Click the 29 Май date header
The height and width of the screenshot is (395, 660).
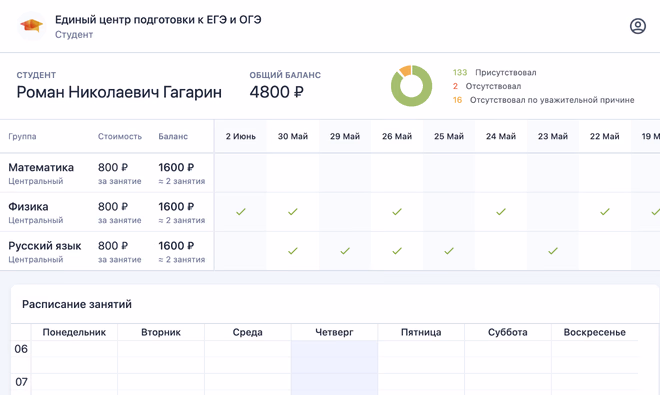(345, 136)
